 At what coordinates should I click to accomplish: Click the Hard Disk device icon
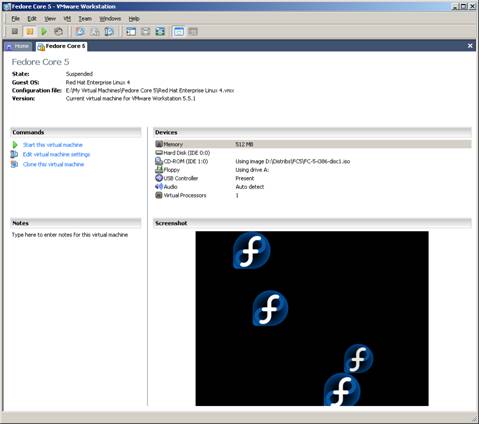pyautogui.click(x=159, y=153)
